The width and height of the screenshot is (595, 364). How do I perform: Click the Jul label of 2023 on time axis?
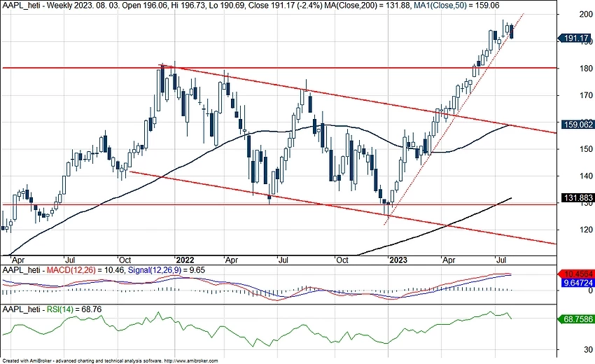[x=501, y=260]
